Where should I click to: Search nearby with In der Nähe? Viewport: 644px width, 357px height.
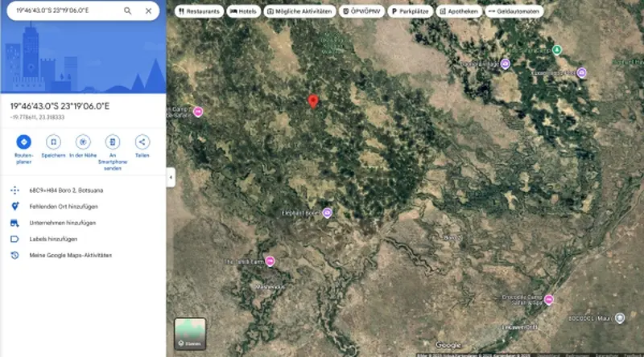83,142
